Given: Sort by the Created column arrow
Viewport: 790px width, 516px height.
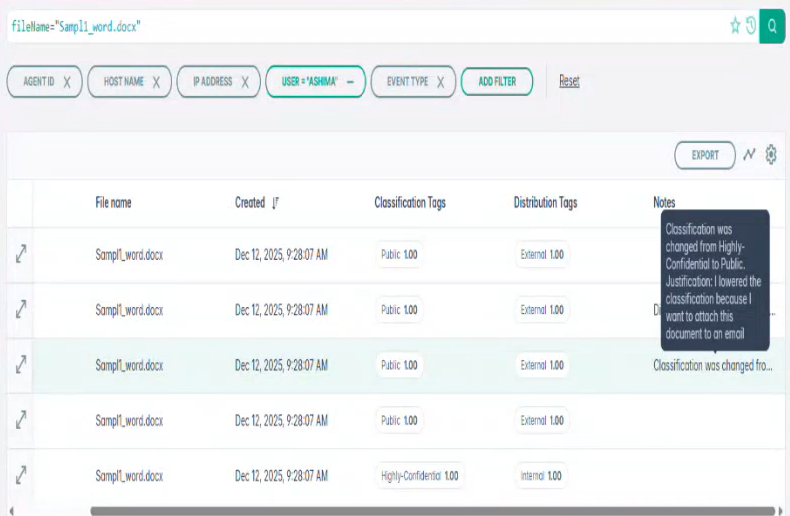Looking at the screenshot, I should (275, 203).
